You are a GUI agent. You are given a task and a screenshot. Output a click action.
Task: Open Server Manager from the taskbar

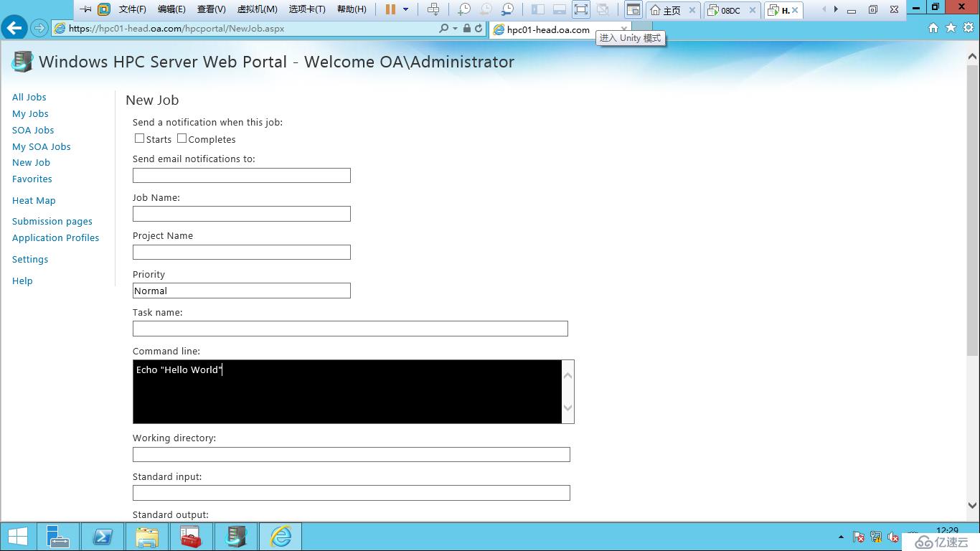[x=59, y=537]
